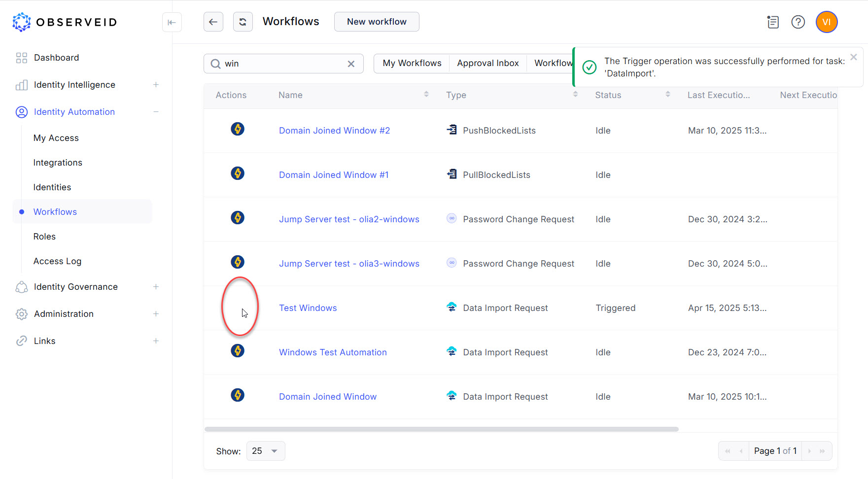Click the PushBlockedLists type icon
Viewport: 868px width, 479px height.
tap(451, 129)
